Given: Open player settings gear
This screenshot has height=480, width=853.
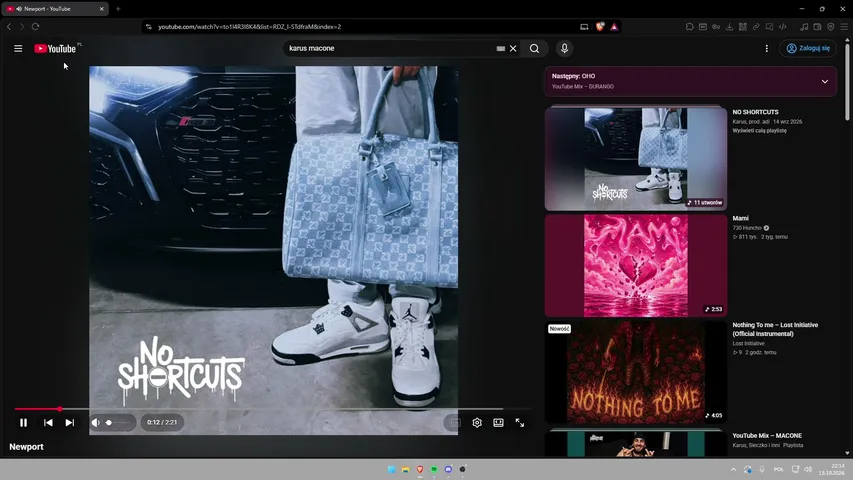Looking at the screenshot, I should (x=477, y=423).
